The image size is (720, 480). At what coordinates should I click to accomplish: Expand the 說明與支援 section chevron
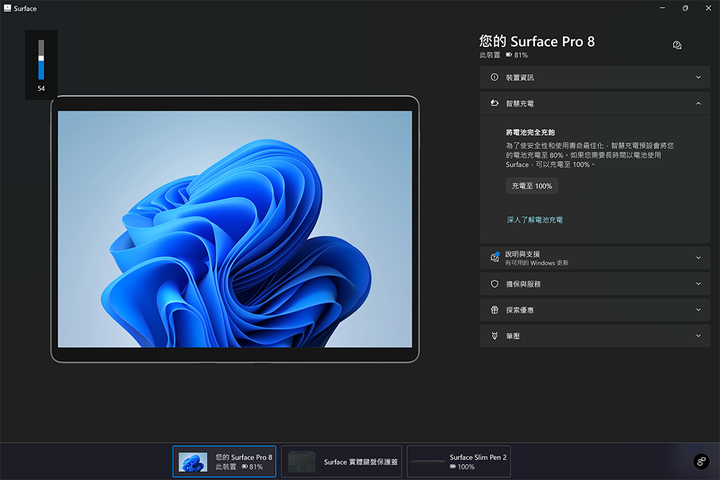pyautogui.click(x=698, y=257)
